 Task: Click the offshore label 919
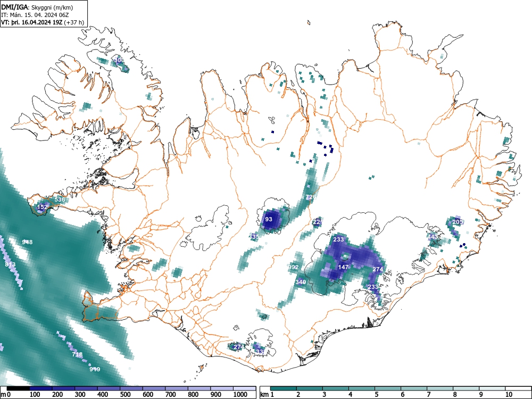[x=95, y=369]
